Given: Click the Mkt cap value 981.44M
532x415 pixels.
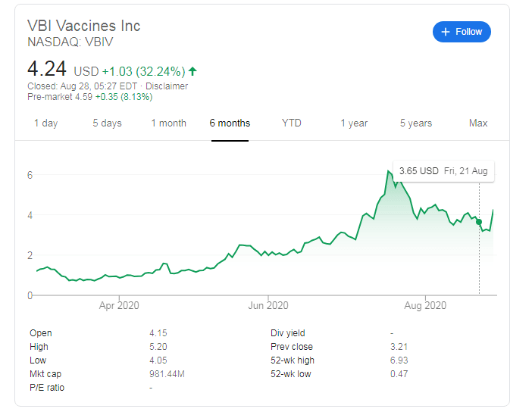Looking at the screenshot, I should 168,374.
